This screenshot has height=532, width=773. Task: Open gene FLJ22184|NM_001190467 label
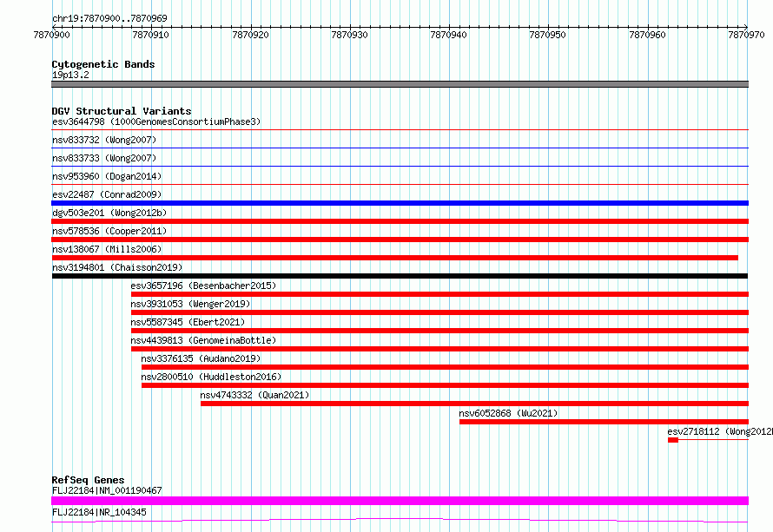pyautogui.click(x=107, y=490)
